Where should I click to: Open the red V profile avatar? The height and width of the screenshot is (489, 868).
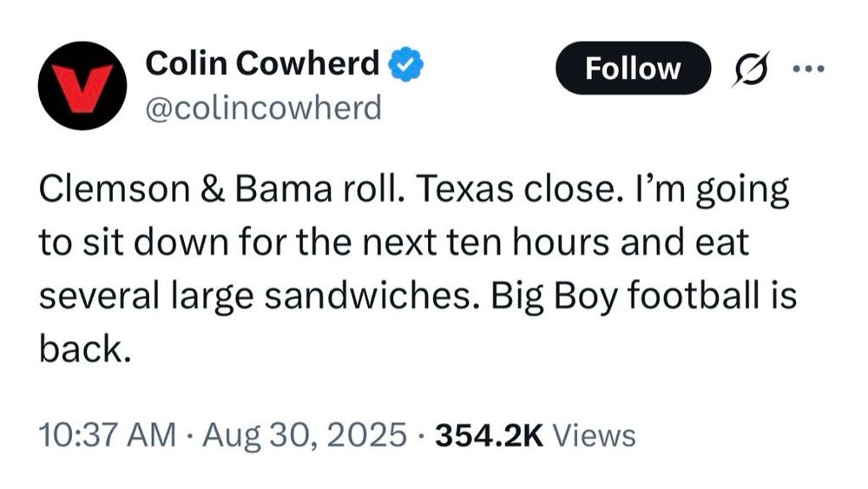82,85
